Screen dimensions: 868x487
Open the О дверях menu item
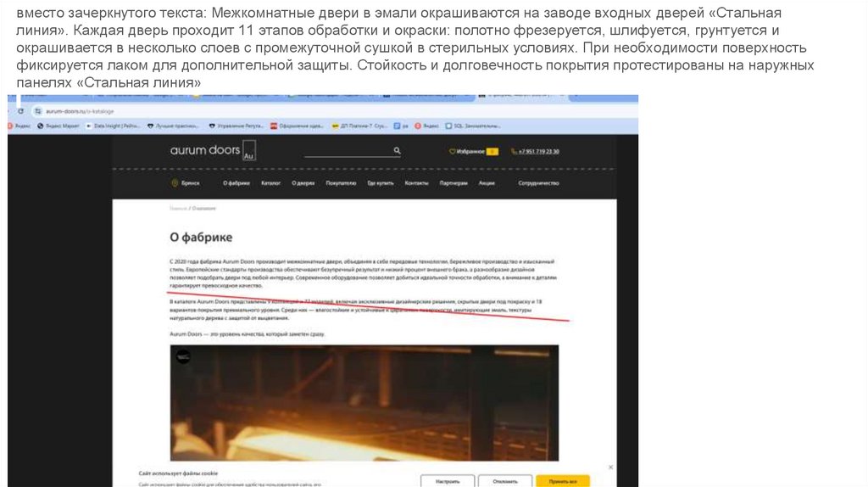click(x=303, y=182)
